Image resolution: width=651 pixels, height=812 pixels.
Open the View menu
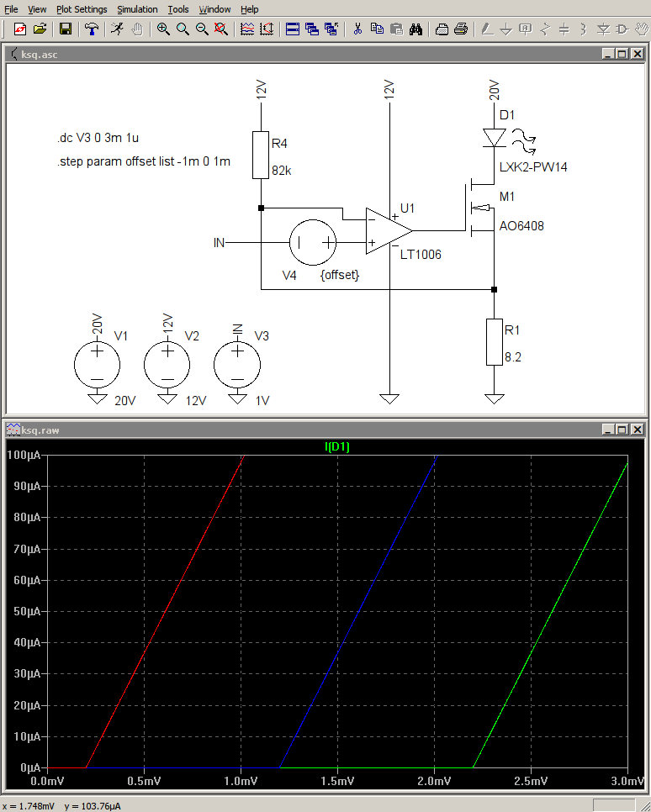37,9
